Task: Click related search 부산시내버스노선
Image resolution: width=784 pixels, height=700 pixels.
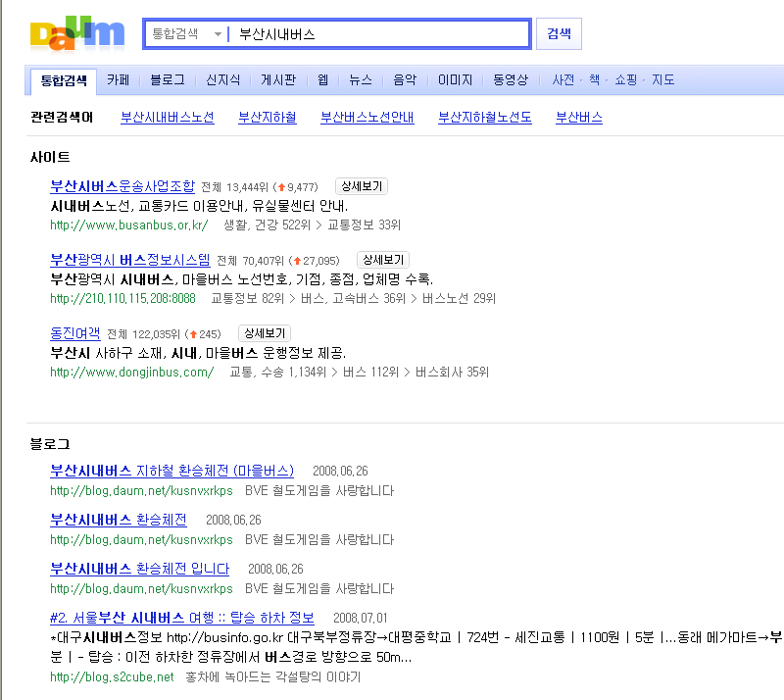Action: pyautogui.click(x=168, y=118)
